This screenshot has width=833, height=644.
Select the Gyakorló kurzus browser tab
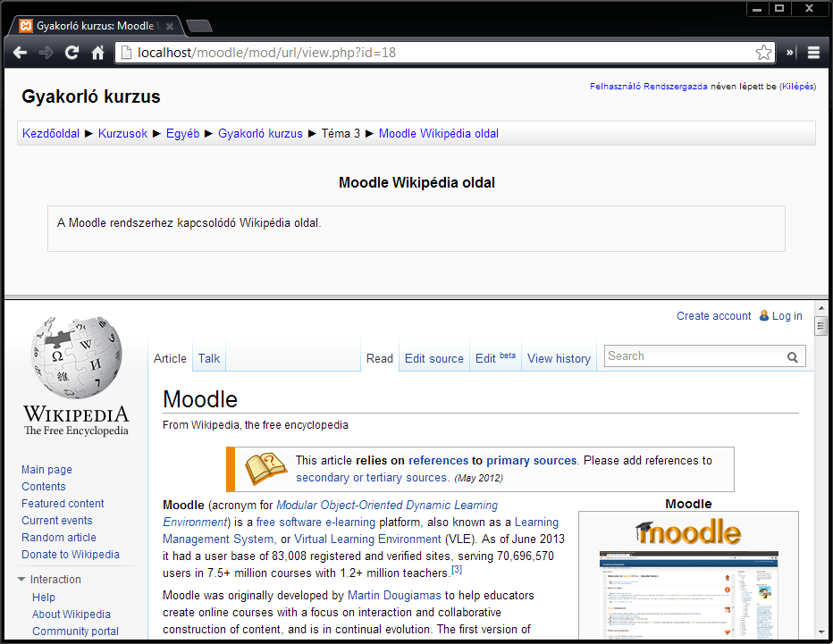coord(95,26)
